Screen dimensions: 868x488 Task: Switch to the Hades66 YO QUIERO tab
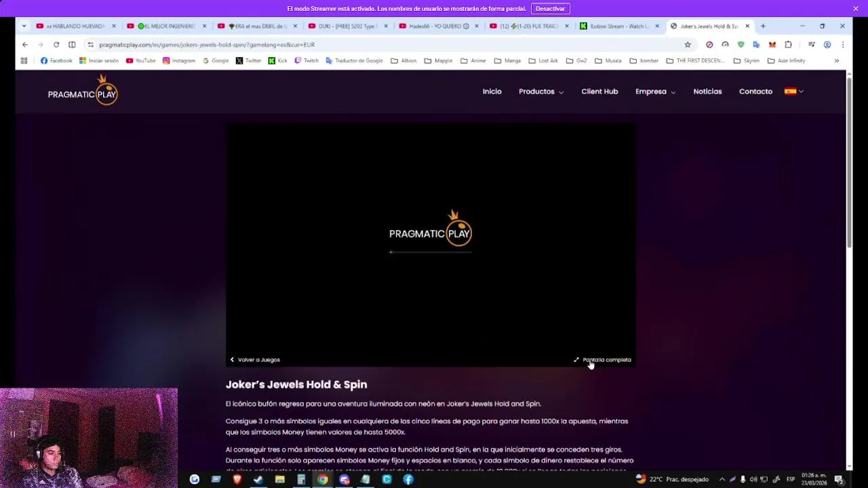tap(437, 26)
